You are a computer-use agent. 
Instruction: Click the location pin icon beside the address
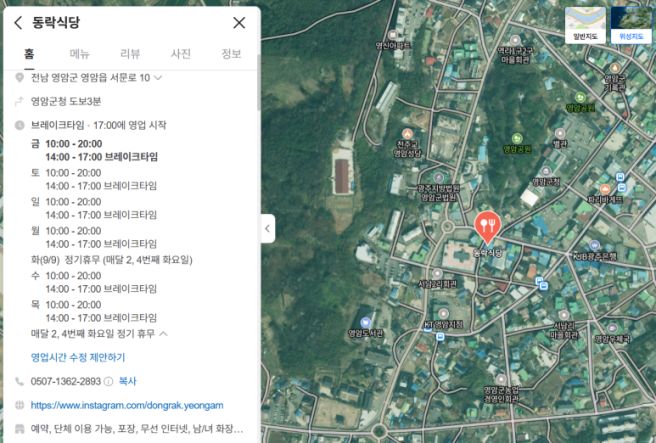point(19,77)
